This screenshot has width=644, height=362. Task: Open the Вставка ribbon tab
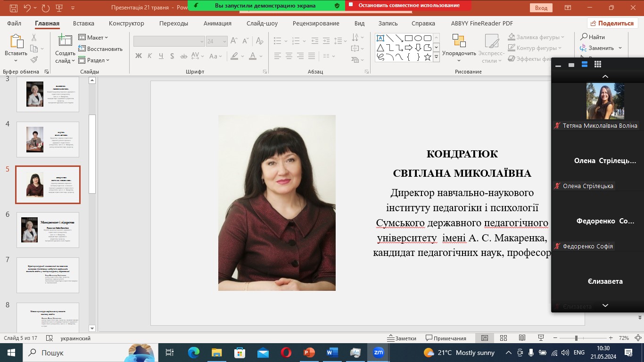tap(83, 24)
